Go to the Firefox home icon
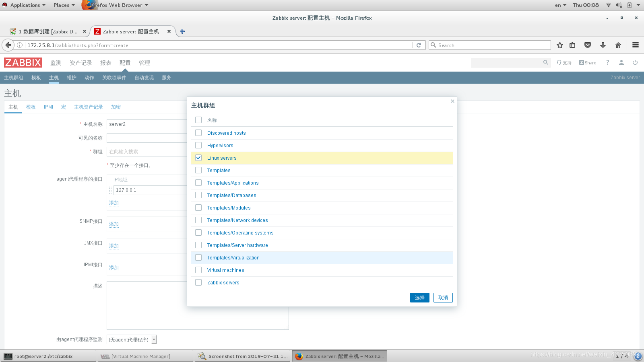The height and width of the screenshot is (362, 644). click(x=618, y=45)
